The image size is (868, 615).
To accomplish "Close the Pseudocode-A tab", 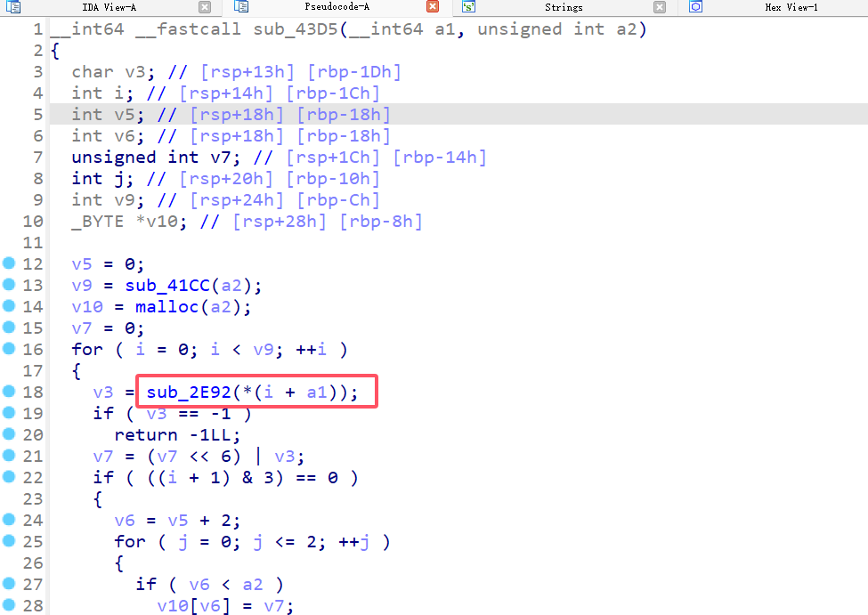I will pyautogui.click(x=433, y=6).
